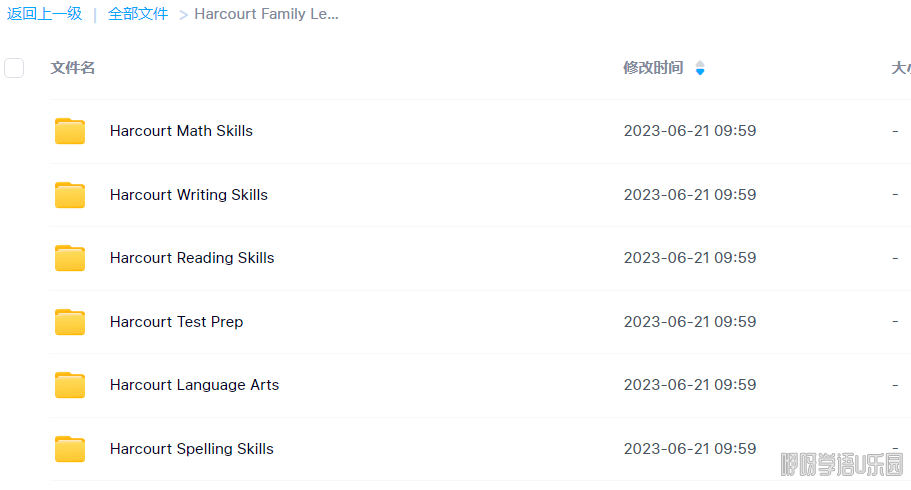Open the Harcourt Spelling Skills folder name

pyautogui.click(x=192, y=449)
